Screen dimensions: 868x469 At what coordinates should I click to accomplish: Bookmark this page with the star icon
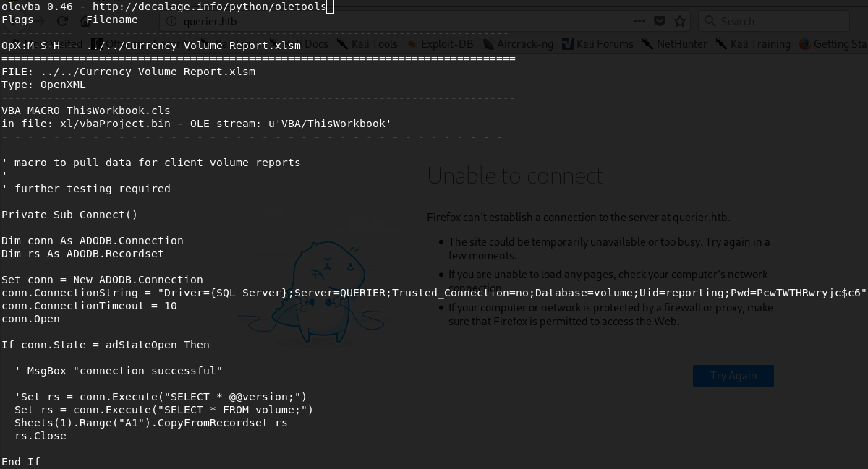680,21
